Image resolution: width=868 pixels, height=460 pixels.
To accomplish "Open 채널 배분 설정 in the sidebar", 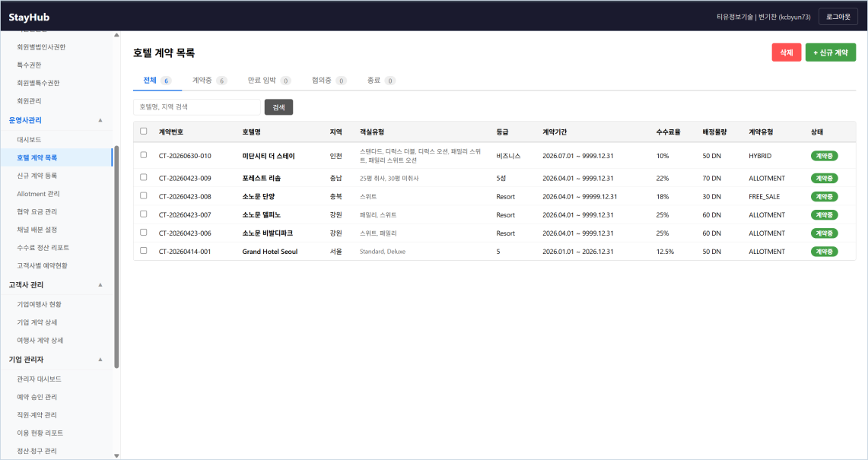I will tap(37, 230).
